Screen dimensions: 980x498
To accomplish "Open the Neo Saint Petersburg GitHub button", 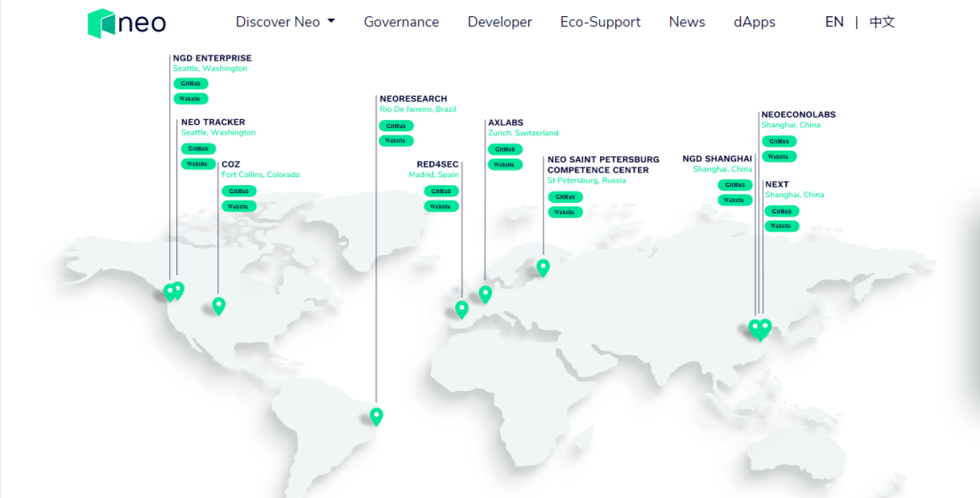I will pyautogui.click(x=565, y=197).
